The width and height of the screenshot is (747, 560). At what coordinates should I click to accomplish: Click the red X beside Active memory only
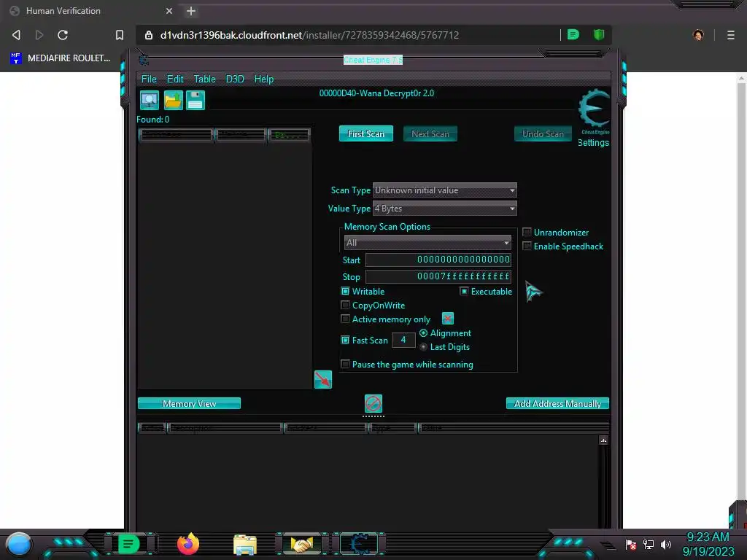point(448,319)
